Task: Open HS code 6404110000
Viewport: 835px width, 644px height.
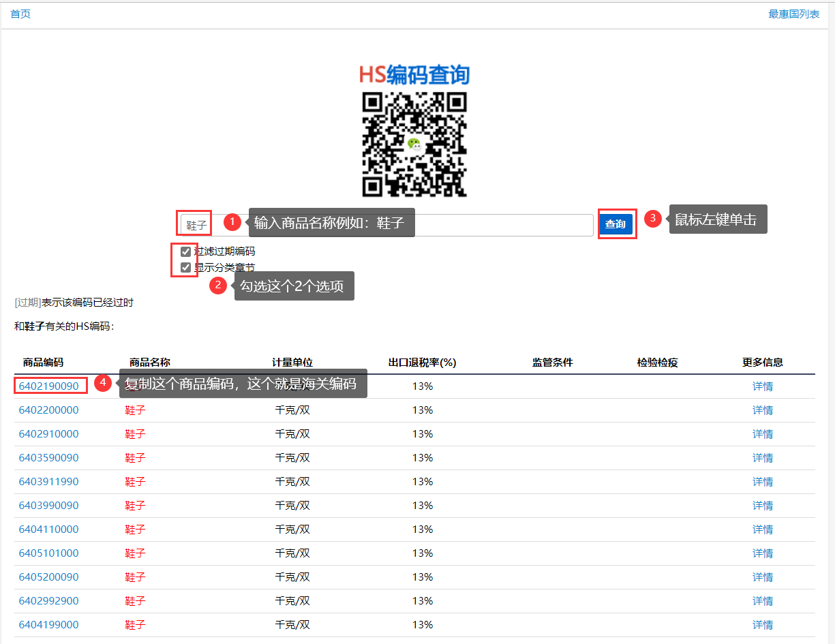Action: pos(48,530)
